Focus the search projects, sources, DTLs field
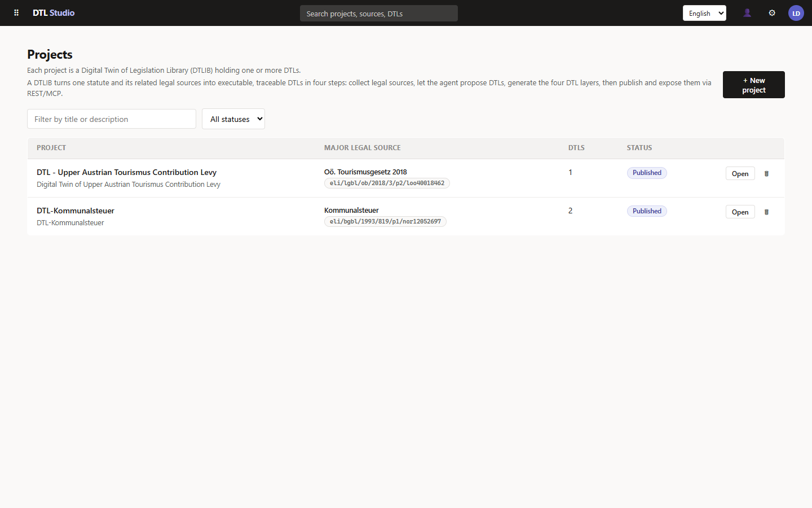The height and width of the screenshot is (508, 812). click(379, 14)
